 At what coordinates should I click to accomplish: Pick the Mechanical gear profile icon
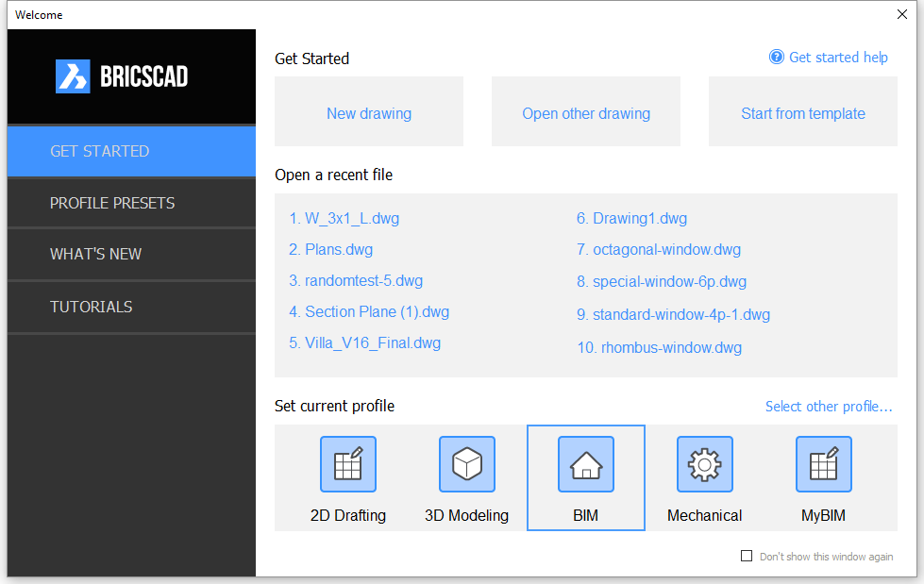705,464
